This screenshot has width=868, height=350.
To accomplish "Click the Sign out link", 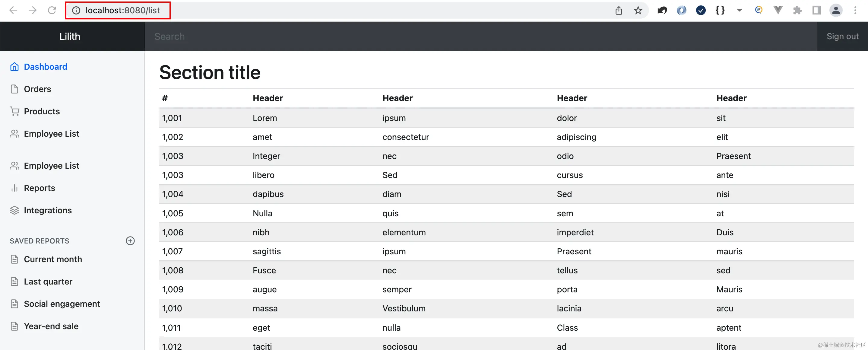I will tap(842, 37).
